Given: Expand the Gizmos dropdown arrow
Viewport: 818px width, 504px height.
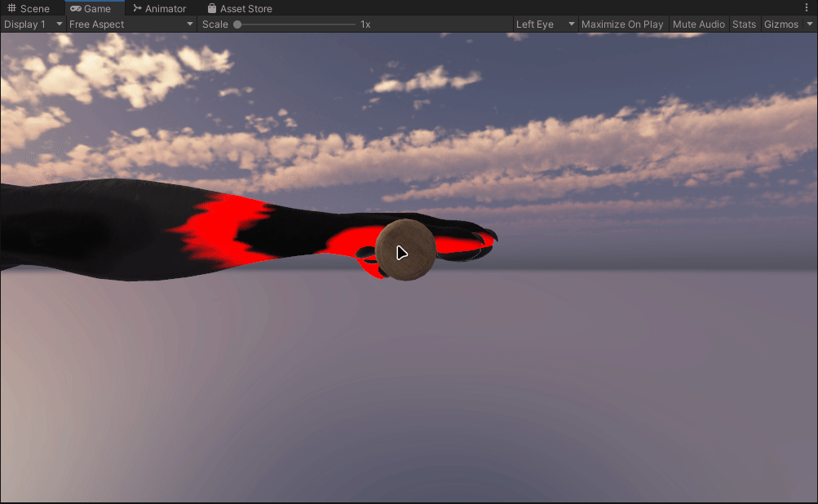Looking at the screenshot, I should (x=810, y=24).
